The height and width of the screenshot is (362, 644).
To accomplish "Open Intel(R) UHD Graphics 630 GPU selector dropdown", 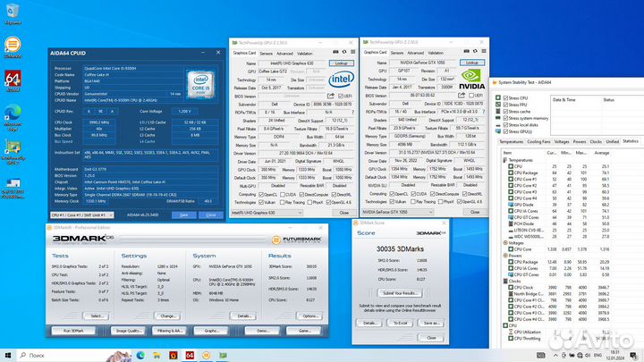I will 267,213.
